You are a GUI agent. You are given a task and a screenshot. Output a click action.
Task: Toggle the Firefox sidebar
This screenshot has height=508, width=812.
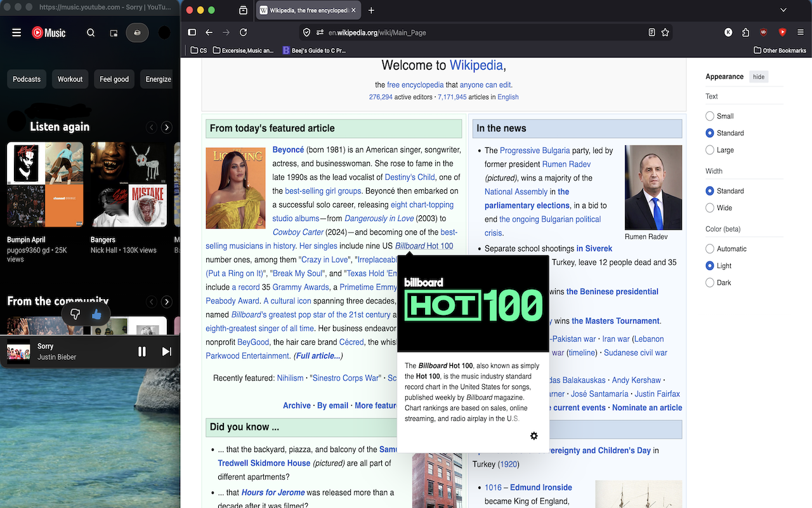192,32
